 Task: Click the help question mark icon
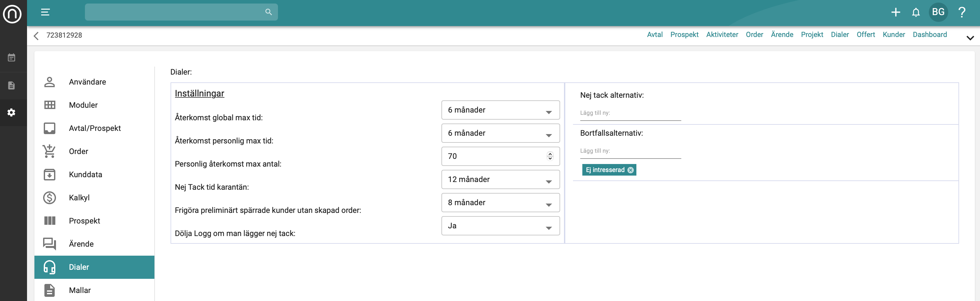(x=962, y=12)
